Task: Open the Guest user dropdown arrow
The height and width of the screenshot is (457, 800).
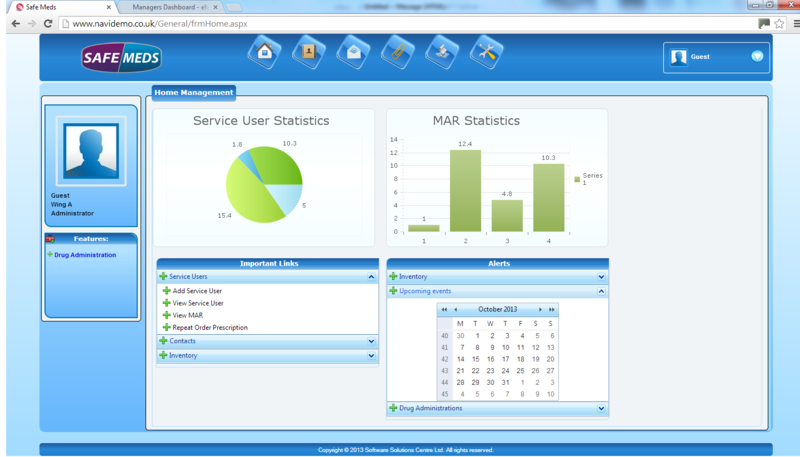Action: pyautogui.click(x=757, y=57)
